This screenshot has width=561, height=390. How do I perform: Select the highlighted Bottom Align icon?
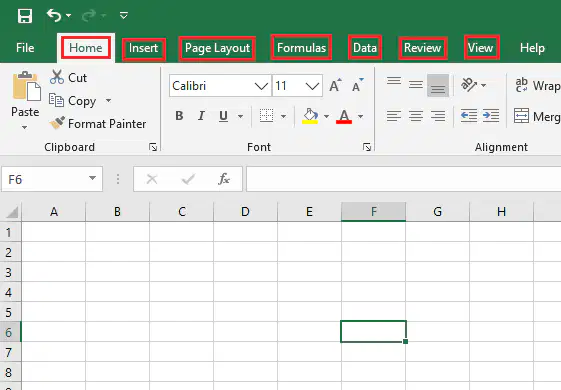(438, 86)
